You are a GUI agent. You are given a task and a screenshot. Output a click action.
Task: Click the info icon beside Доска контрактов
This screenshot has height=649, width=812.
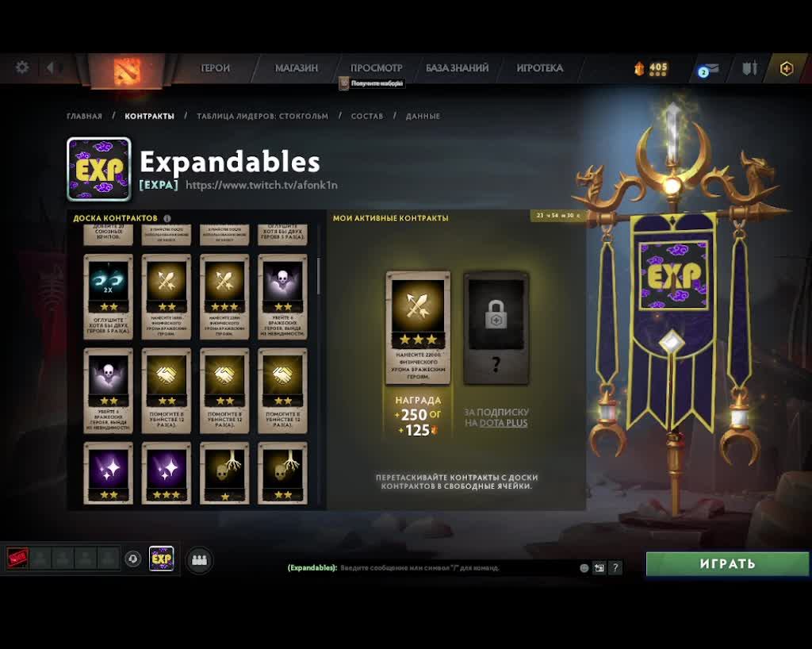click(x=167, y=218)
